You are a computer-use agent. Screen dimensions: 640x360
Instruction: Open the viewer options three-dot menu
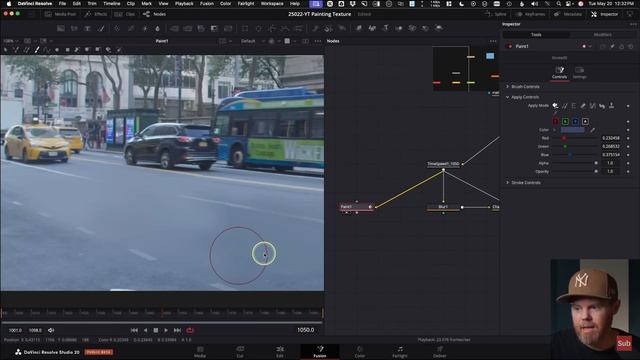tap(318, 41)
